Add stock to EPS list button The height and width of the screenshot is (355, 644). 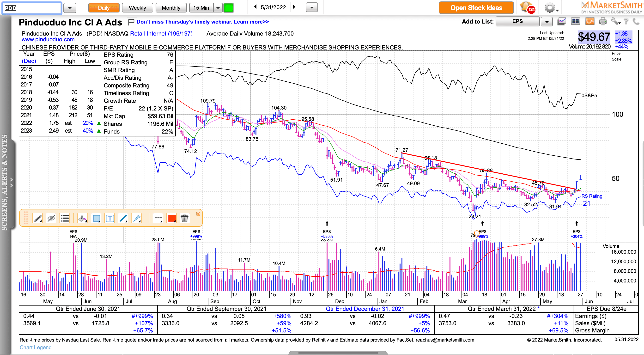pos(517,22)
